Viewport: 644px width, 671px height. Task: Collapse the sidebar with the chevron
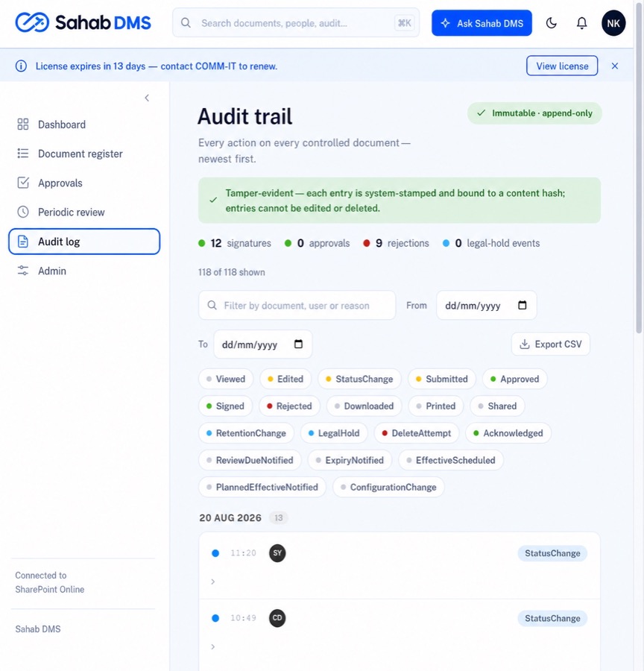[147, 98]
